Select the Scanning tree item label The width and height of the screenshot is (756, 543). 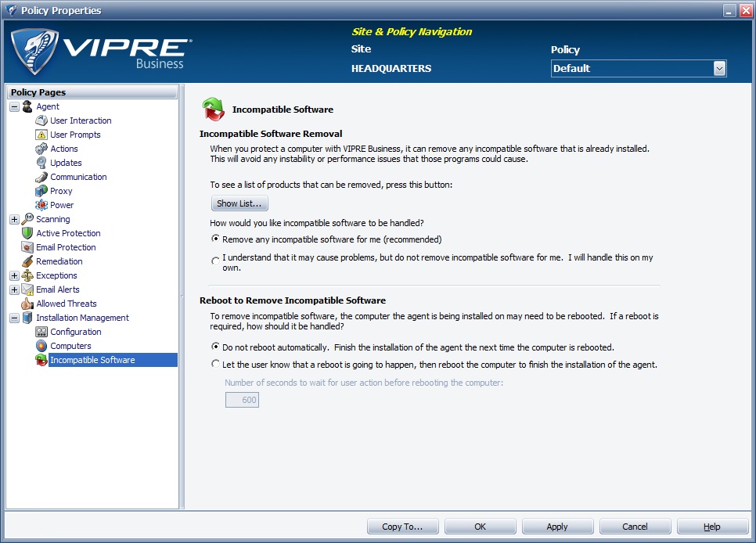click(53, 219)
